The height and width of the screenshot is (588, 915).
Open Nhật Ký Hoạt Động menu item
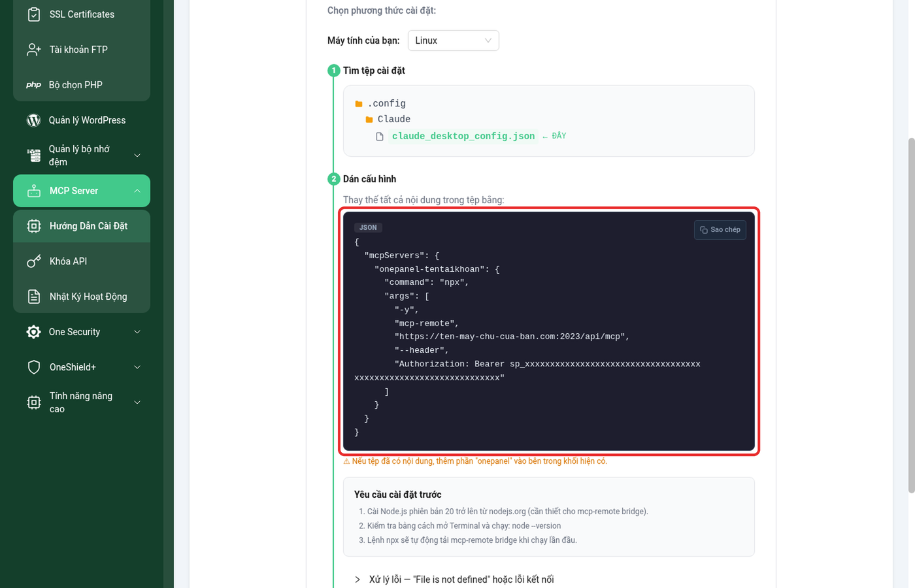click(x=82, y=297)
